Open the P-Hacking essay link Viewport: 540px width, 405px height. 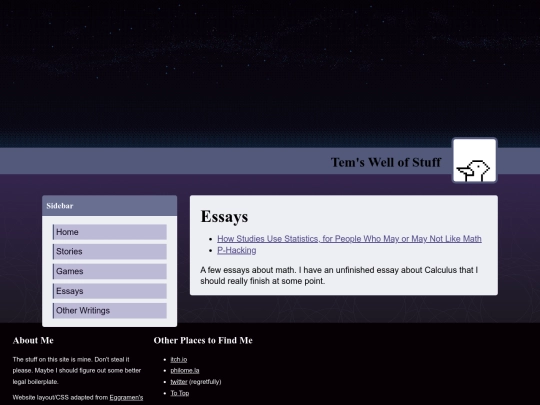point(237,250)
